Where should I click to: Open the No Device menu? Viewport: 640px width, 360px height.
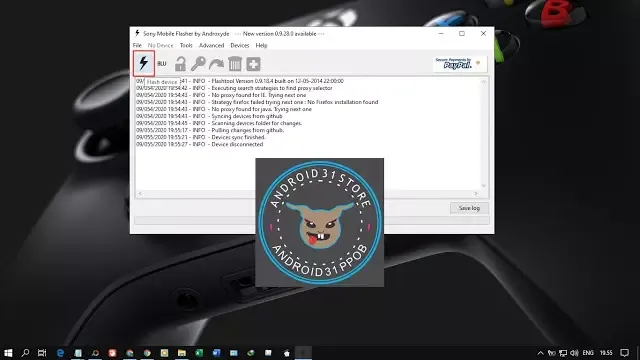(160, 45)
